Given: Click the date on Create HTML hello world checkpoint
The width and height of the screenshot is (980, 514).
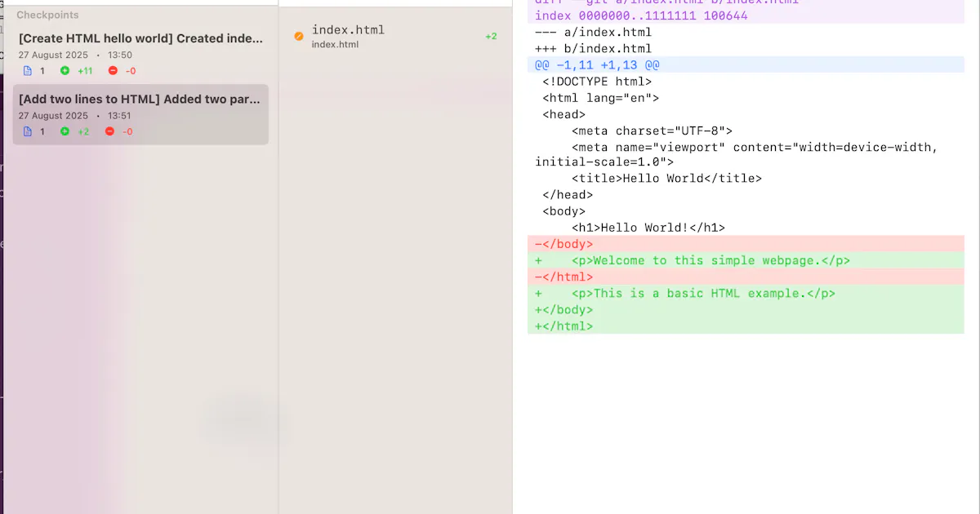Looking at the screenshot, I should (53, 55).
